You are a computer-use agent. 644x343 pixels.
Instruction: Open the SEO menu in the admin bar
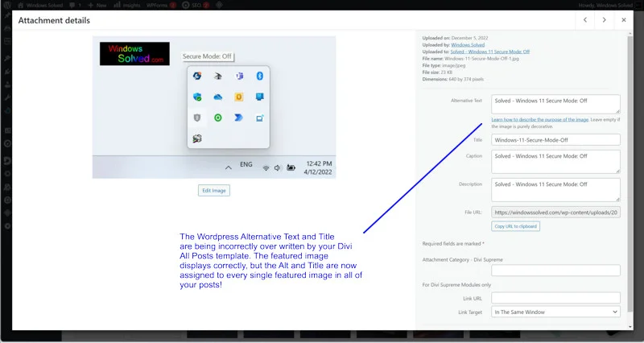pos(196,6)
